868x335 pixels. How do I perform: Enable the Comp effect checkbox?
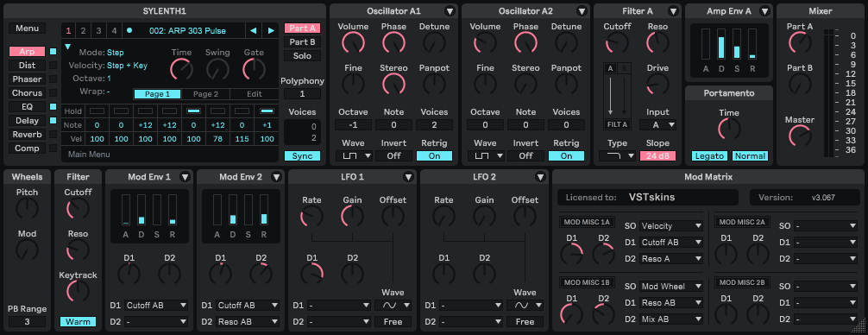coord(53,149)
